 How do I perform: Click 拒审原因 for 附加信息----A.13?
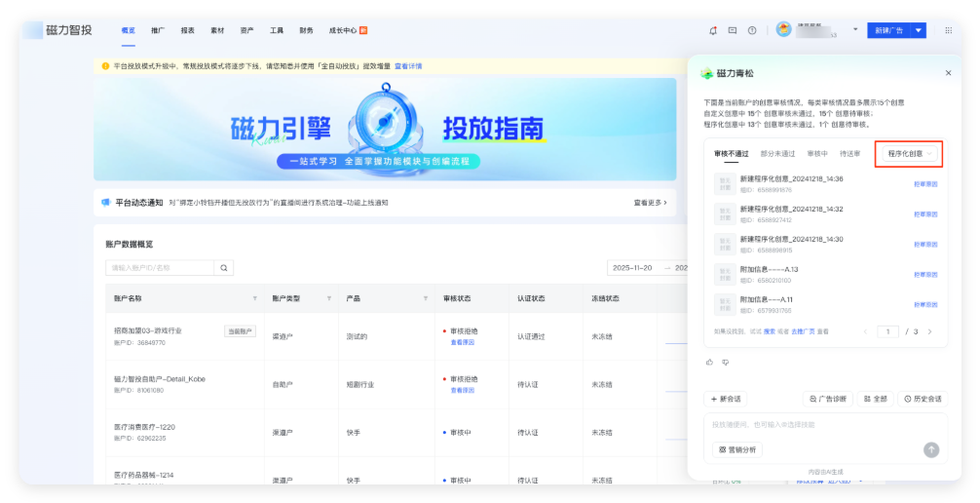pyautogui.click(x=925, y=275)
